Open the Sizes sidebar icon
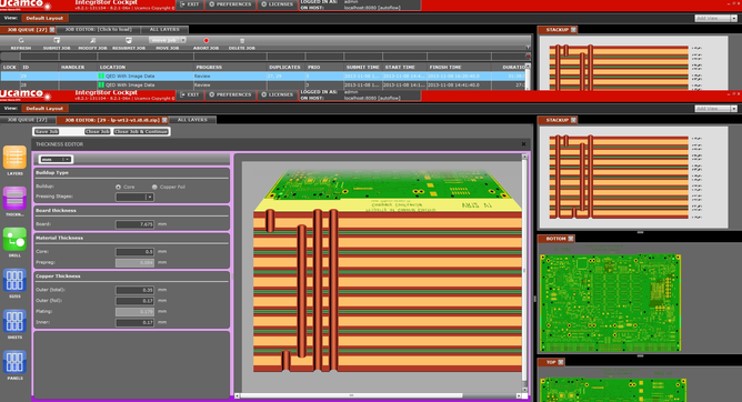Viewport: 742px width, 402px height. click(x=15, y=281)
